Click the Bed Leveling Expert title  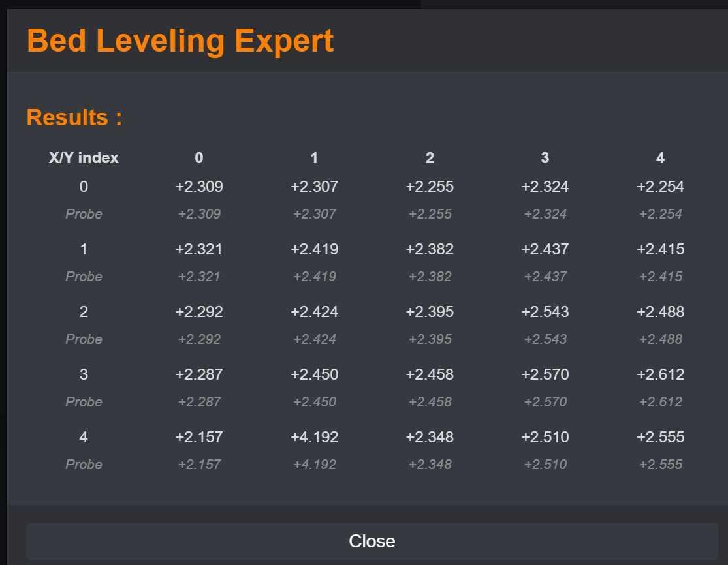click(180, 40)
